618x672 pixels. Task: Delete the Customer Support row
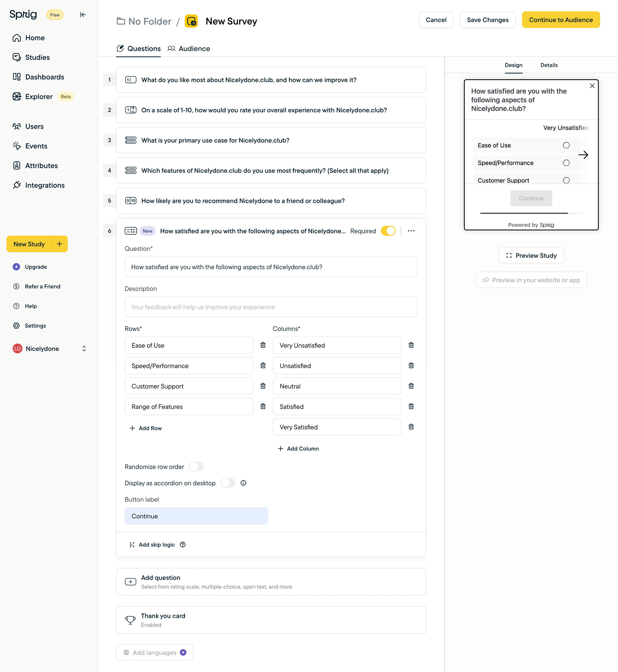tap(263, 386)
